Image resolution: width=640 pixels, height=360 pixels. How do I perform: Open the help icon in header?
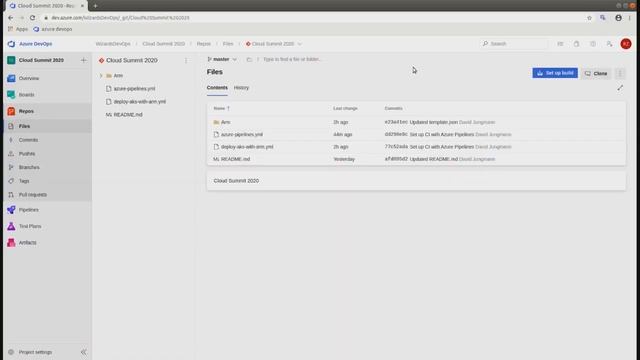593,44
